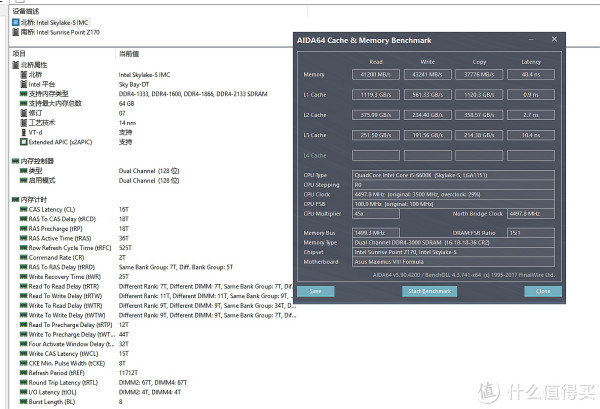
Task: Click the Start Benchmark button
Action: pyautogui.click(x=429, y=292)
